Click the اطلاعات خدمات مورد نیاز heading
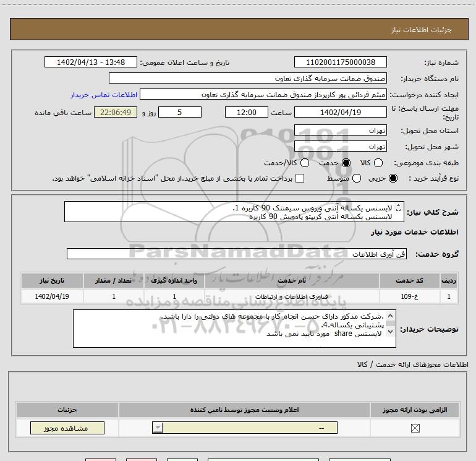The image size is (476, 461). tap(414, 232)
